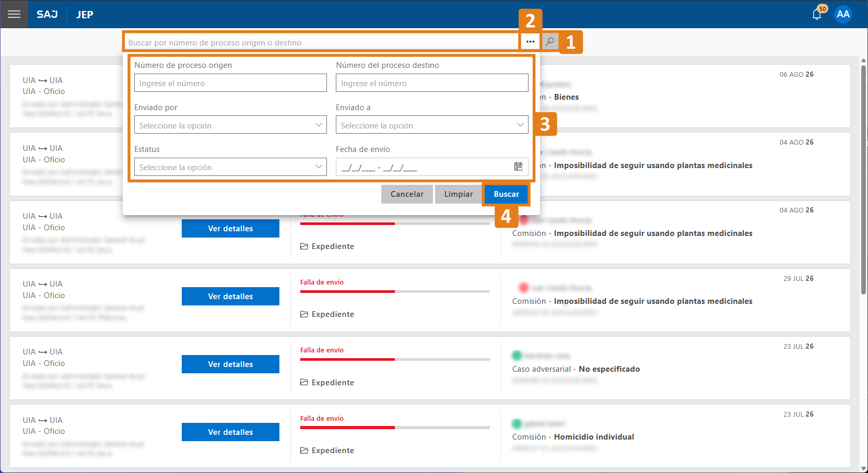
Task: Click 'Caso adversarial - No especificado' text
Action: [576, 369]
